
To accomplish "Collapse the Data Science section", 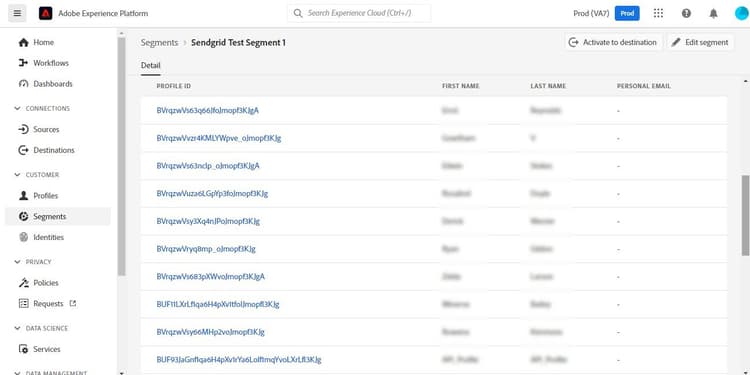I will [41, 329].
